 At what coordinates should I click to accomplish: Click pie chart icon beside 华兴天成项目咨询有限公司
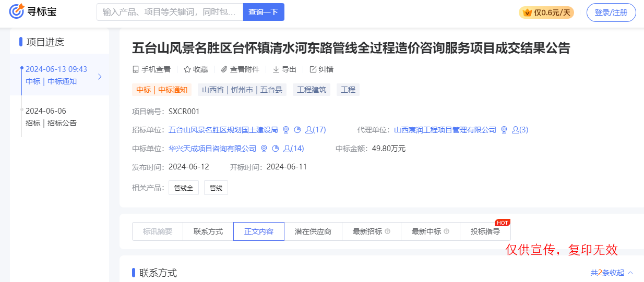(276, 149)
